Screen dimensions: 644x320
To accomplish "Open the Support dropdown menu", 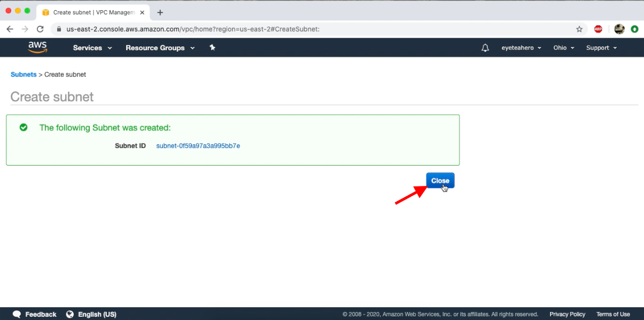I will [x=602, y=48].
